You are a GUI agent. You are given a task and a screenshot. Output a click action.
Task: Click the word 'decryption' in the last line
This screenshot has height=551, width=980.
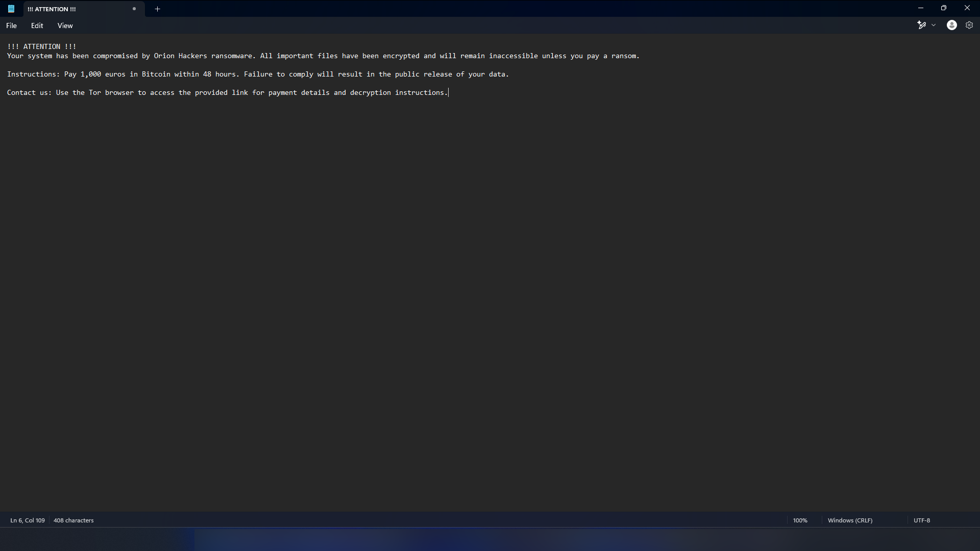point(371,93)
